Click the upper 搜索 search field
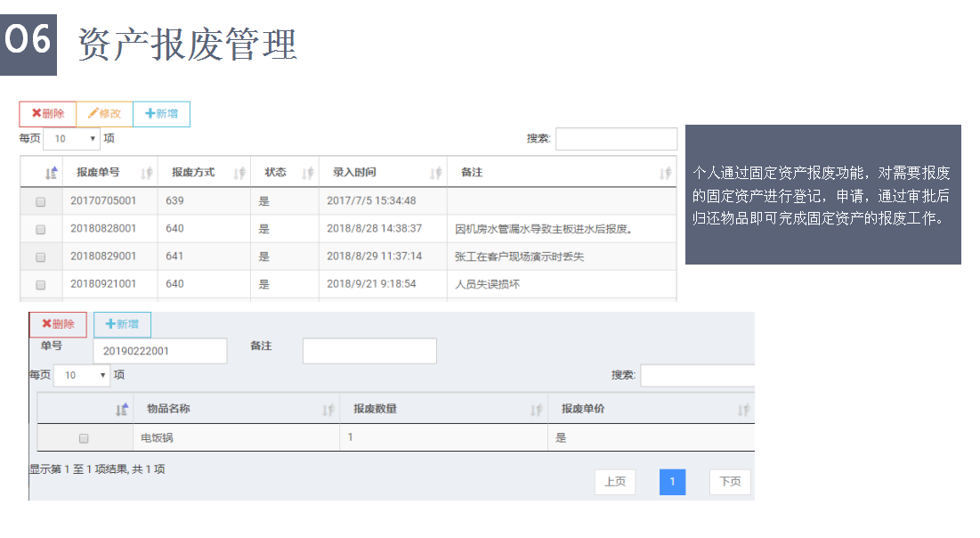 [x=616, y=139]
